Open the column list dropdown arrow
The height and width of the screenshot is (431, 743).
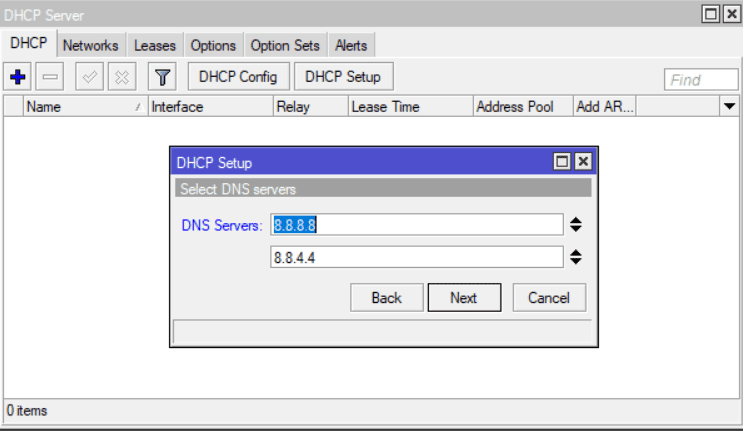[728, 106]
